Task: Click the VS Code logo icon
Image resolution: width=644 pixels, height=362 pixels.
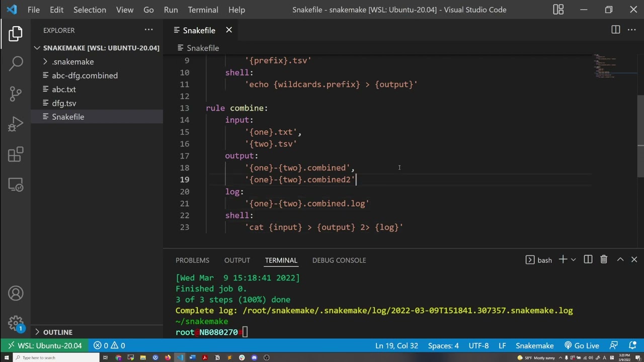Action: coord(12,10)
